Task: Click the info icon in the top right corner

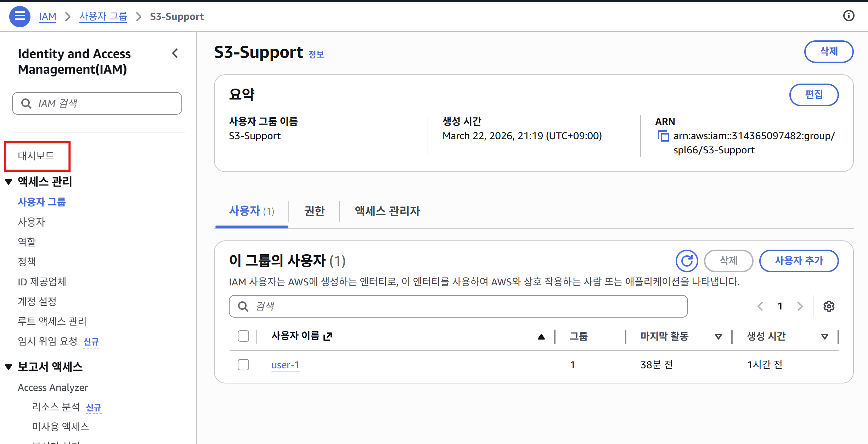Action: coord(849,16)
